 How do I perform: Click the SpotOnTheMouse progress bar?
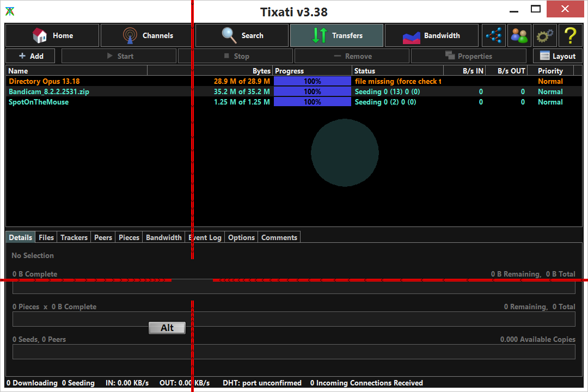(313, 102)
